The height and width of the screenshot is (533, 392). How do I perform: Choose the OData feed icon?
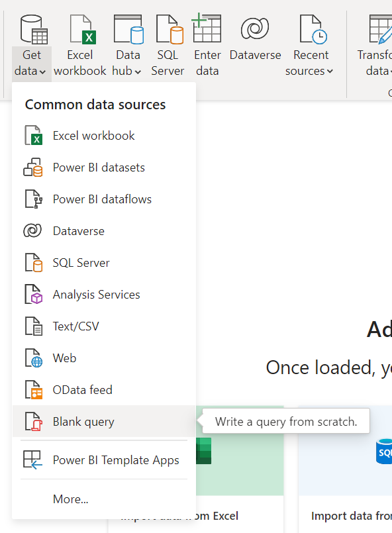pos(34,389)
